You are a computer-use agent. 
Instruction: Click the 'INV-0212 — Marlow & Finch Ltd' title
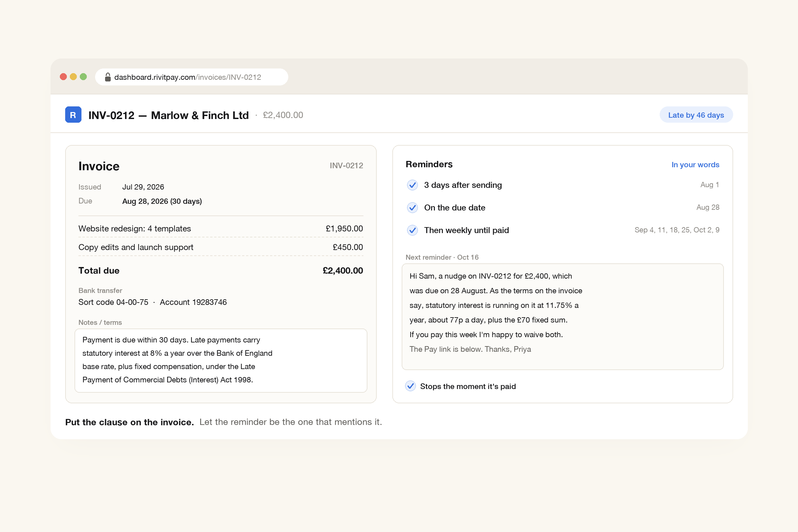169,115
